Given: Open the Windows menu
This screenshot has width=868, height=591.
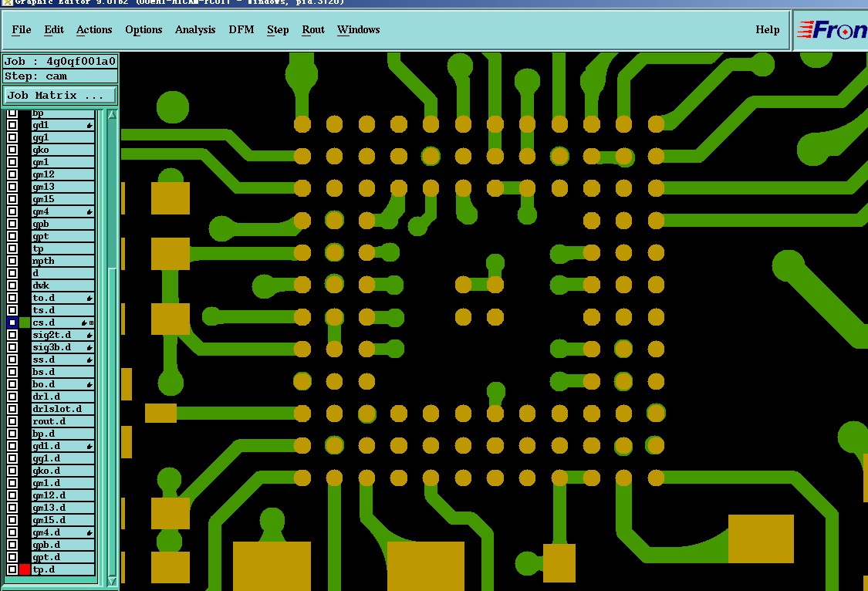Looking at the screenshot, I should click(358, 30).
